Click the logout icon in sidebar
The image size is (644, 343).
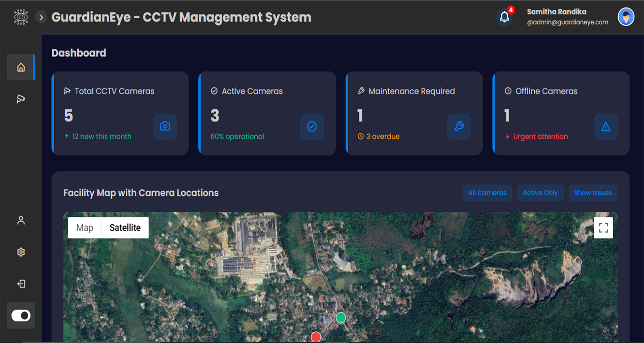point(21,284)
